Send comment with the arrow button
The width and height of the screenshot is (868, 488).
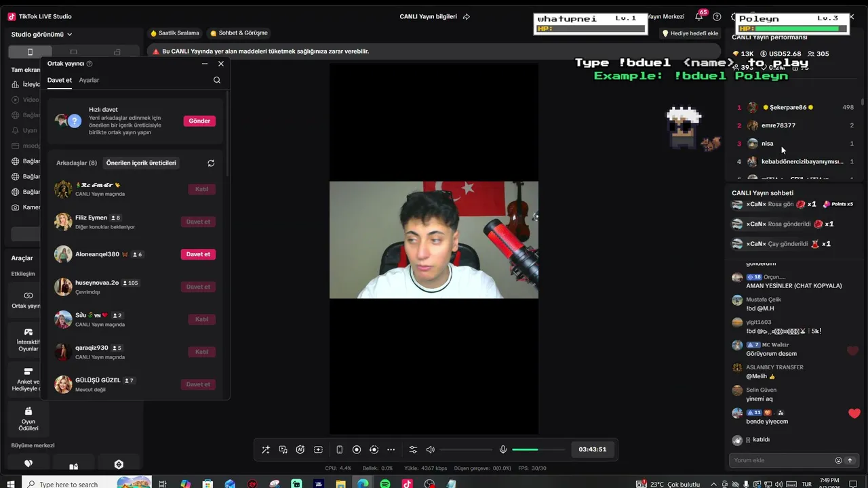tap(850, 460)
